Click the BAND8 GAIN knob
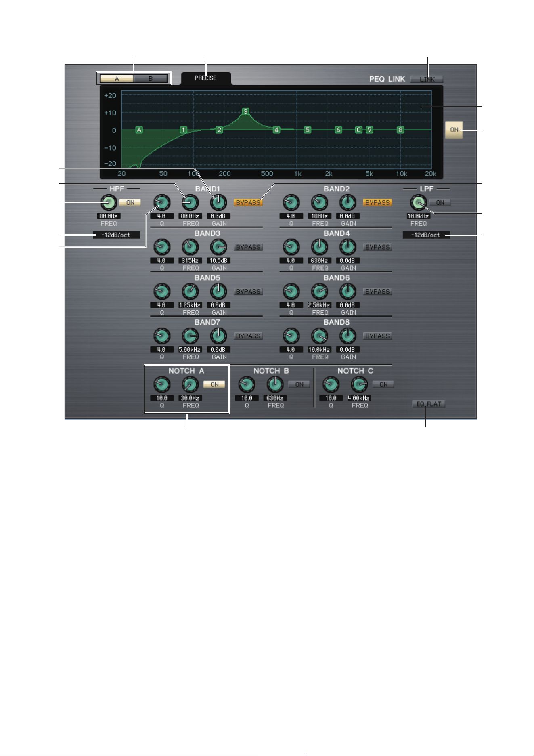 [348, 336]
